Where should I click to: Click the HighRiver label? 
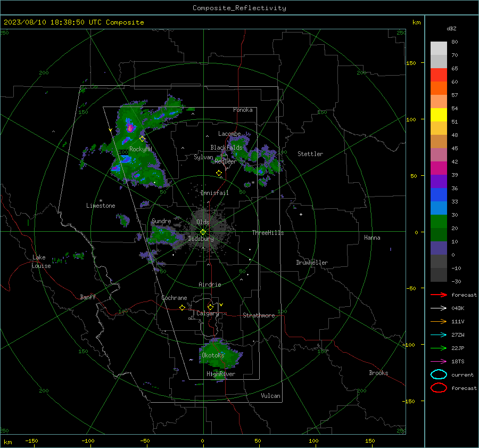(x=221, y=374)
